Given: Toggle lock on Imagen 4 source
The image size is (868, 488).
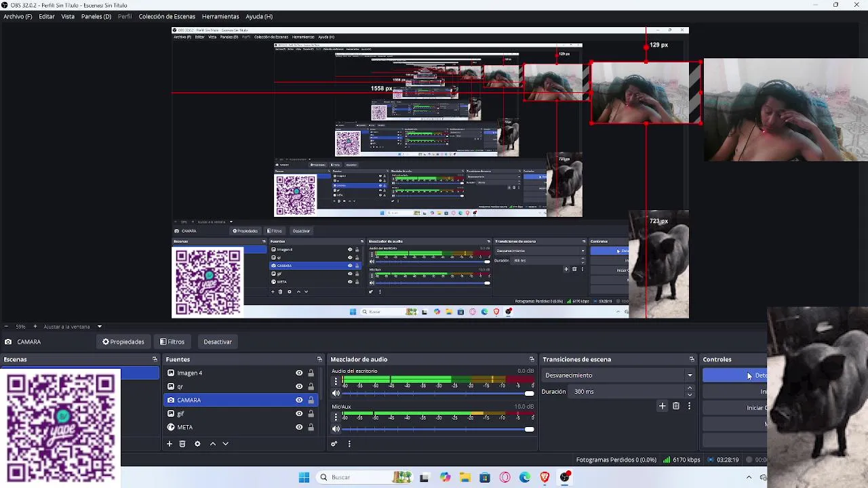Looking at the screenshot, I should coord(311,373).
